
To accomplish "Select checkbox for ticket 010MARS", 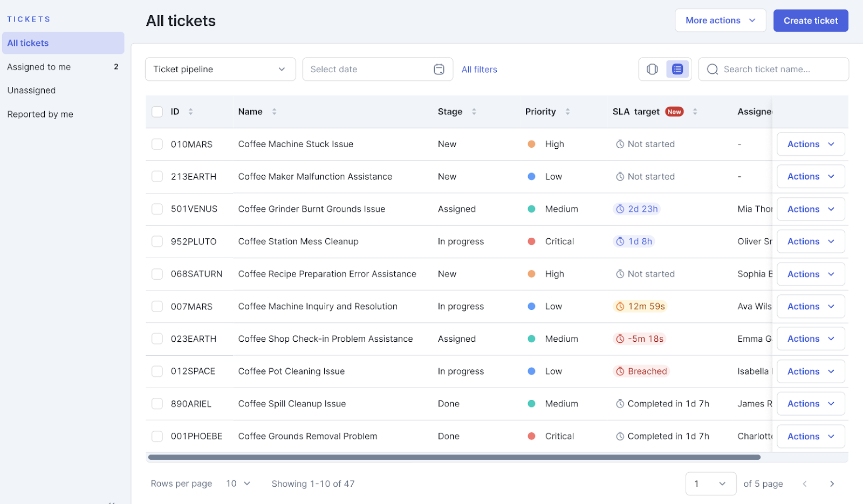I will [157, 144].
